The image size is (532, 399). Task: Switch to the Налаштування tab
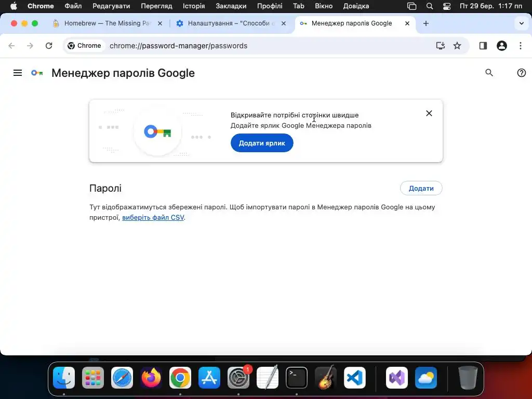click(x=231, y=23)
